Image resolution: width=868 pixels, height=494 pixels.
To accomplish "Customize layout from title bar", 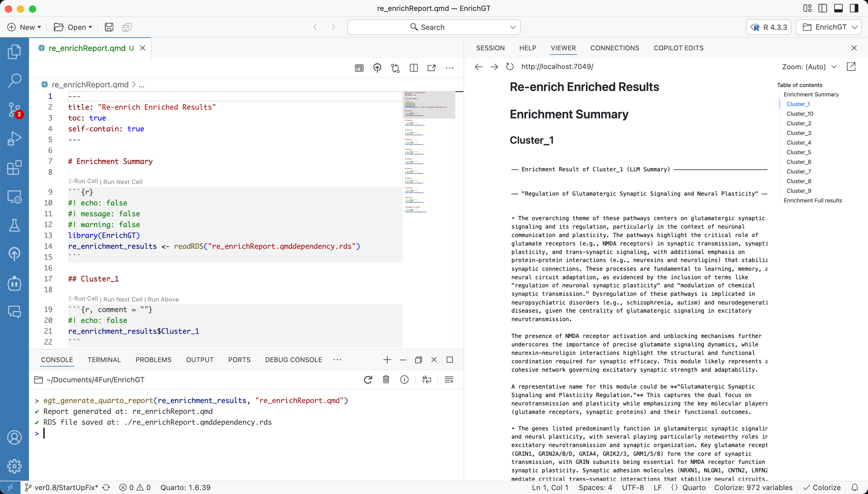I will pos(808,8).
